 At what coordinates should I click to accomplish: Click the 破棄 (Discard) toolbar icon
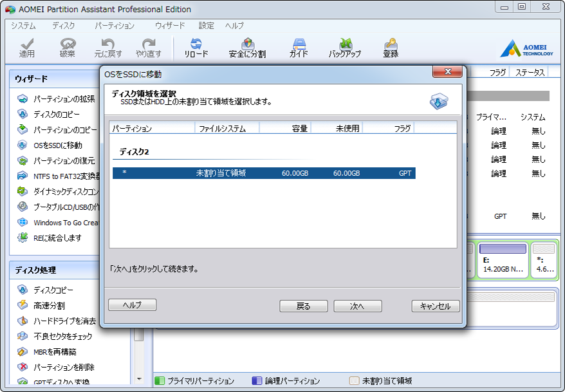tap(68, 44)
